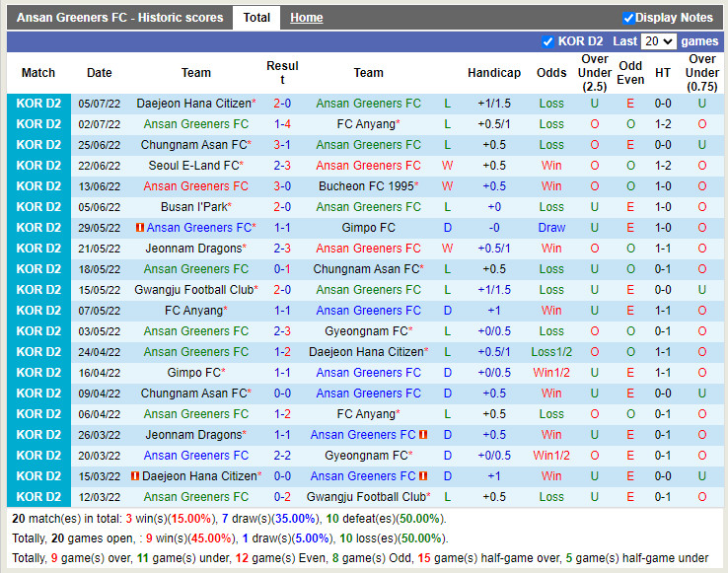Open Daejeon Hana Citizen link in 05/07/22 row
Image resolution: width=728 pixels, height=573 pixels.
[193, 104]
